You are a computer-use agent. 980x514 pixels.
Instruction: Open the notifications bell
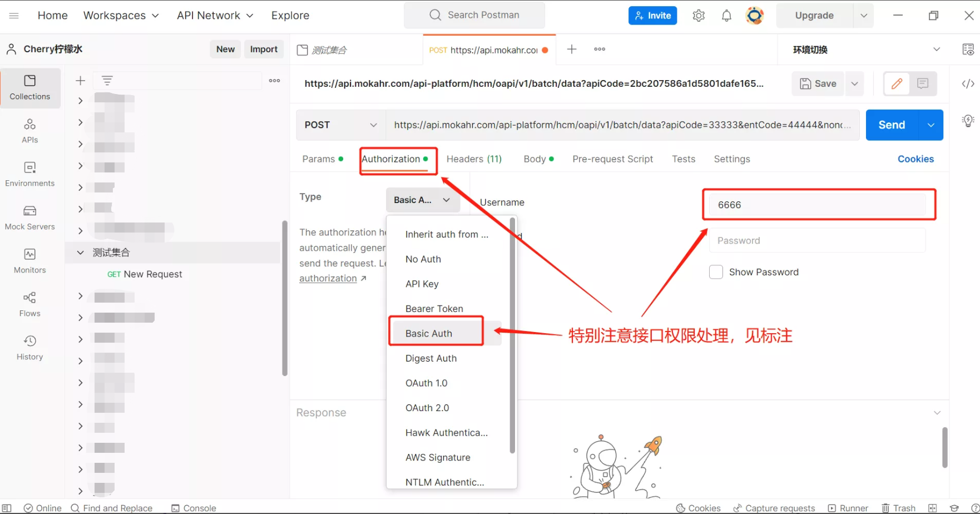(x=726, y=16)
